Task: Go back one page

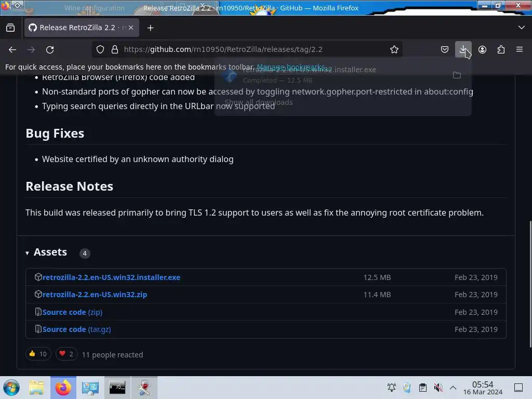Action: [12, 49]
